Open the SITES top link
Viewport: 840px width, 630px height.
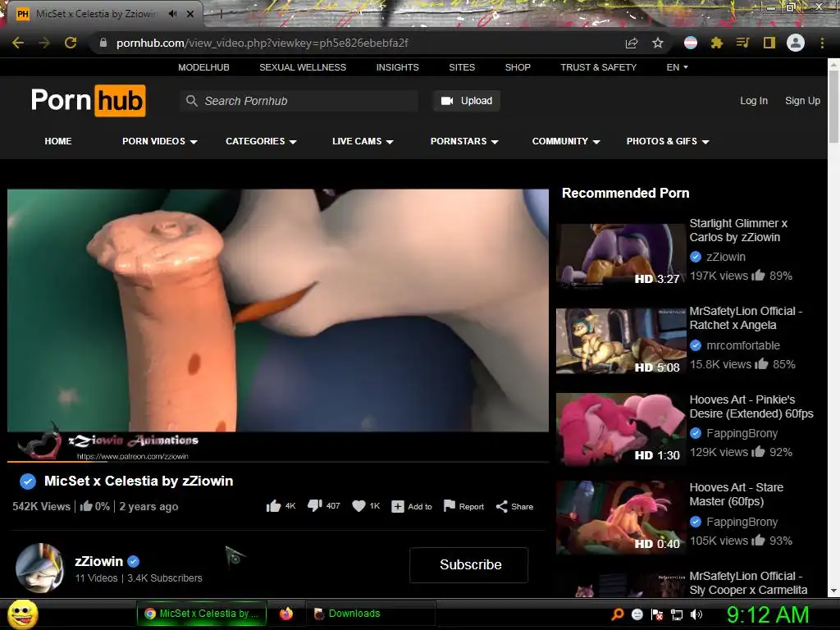tap(462, 67)
